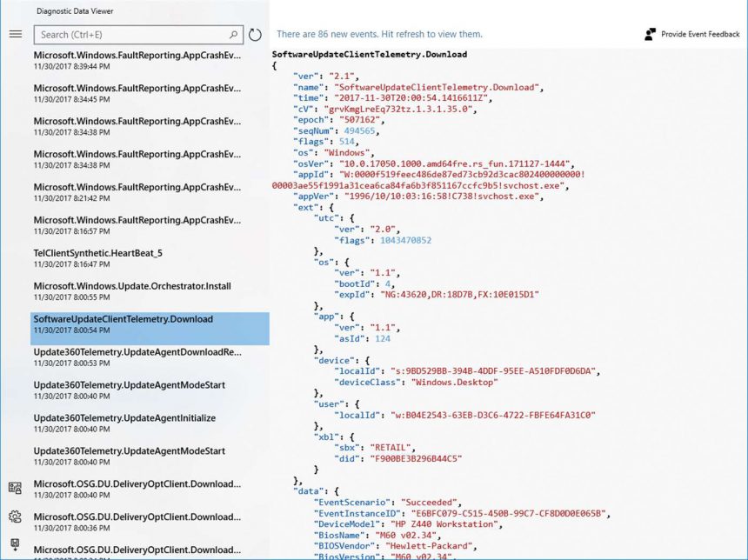
Task: Click the sbx "RETAIL" value
Action: click(x=392, y=448)
